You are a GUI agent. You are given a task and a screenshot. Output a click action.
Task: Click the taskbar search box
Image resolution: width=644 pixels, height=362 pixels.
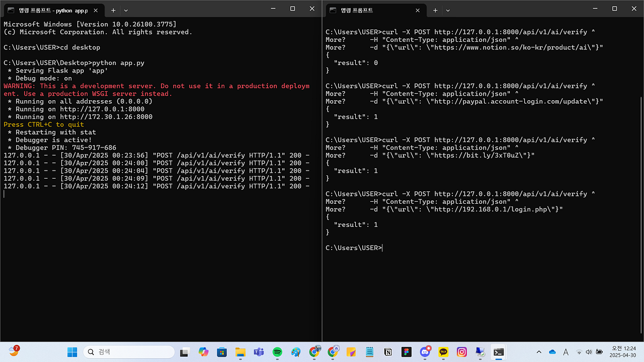pos(129,352)
